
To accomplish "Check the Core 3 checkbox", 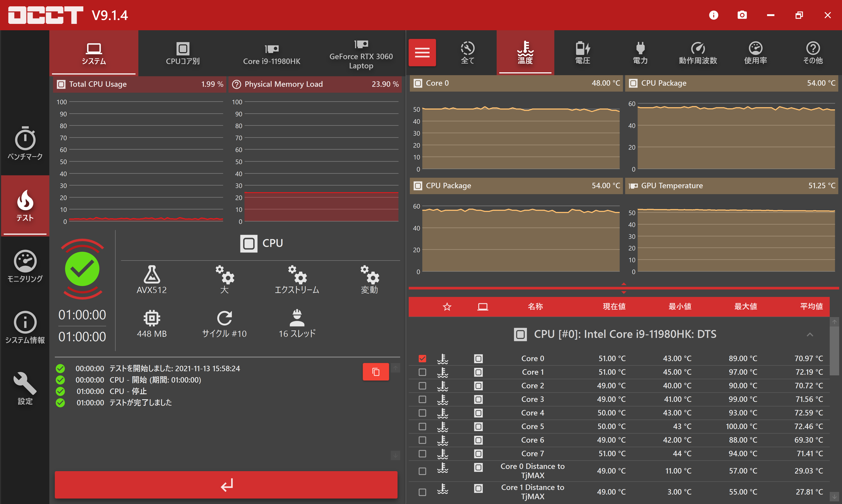I will [422, 399].
